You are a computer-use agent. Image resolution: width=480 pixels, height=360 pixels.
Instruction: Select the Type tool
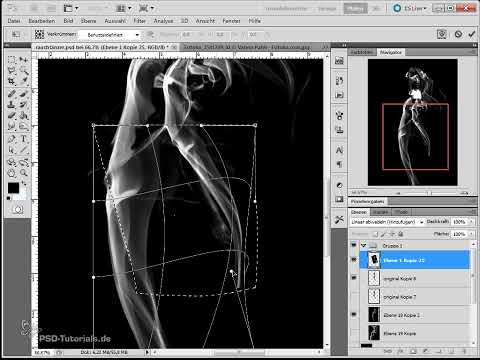[23, 139]
